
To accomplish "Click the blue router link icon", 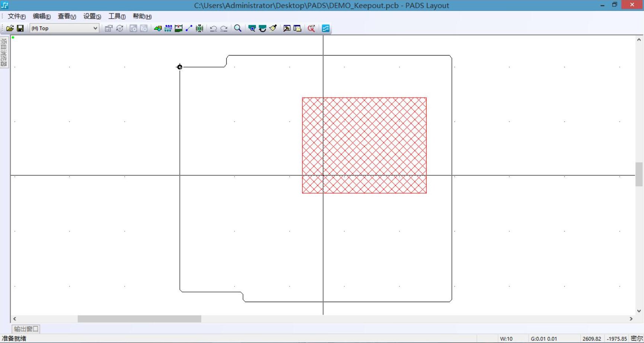I will coord(326,28).
